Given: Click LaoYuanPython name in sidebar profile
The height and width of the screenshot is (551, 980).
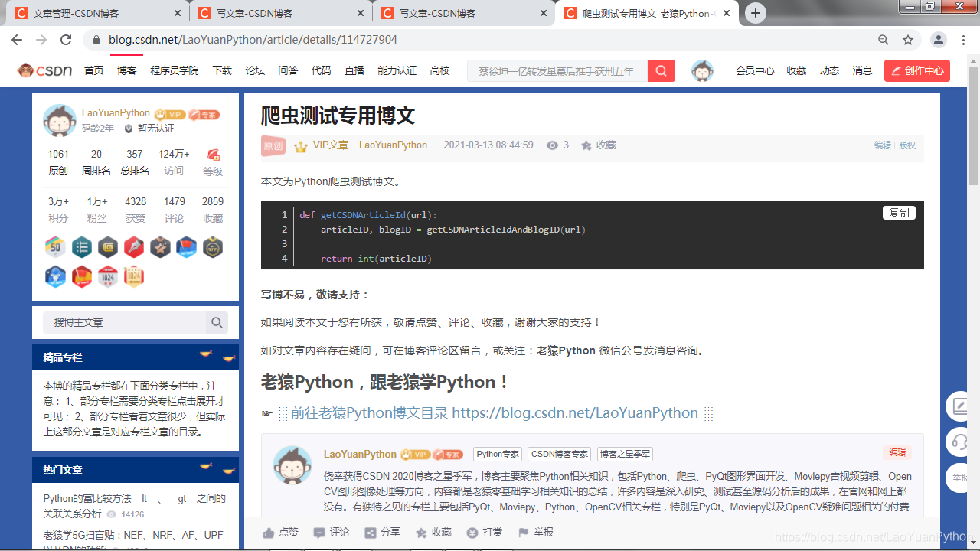Looking at the screenshot, I should coord(116,113).
